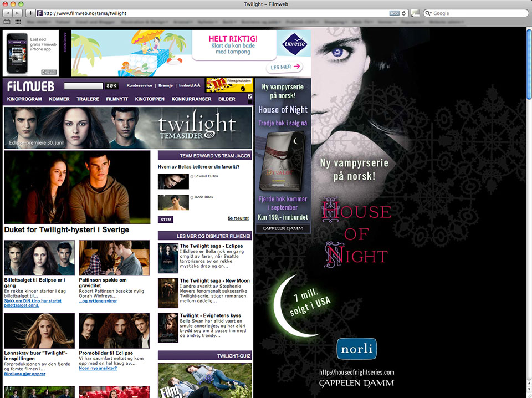
Task: Open Pattinson article couple thumbnail
Action: tap(114, 258)
